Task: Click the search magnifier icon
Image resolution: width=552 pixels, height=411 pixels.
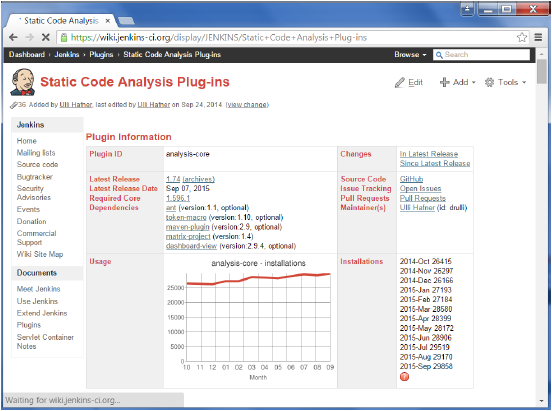Action: [439, 55]
